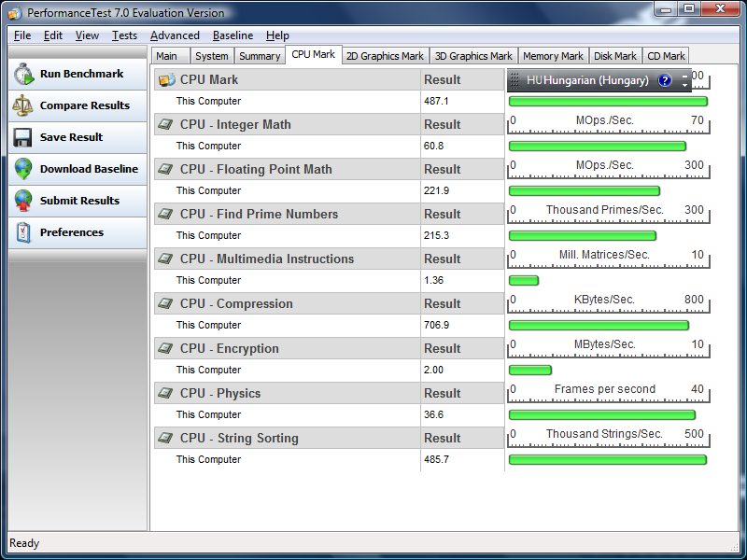Screen dimensions: 747x560
Task: Click the chip icon beside CPU - Find Prime Numbers
Action: tap(165, 215)
